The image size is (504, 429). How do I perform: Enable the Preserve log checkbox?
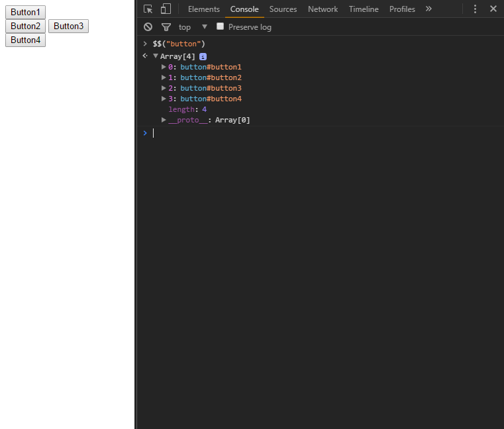220,26
